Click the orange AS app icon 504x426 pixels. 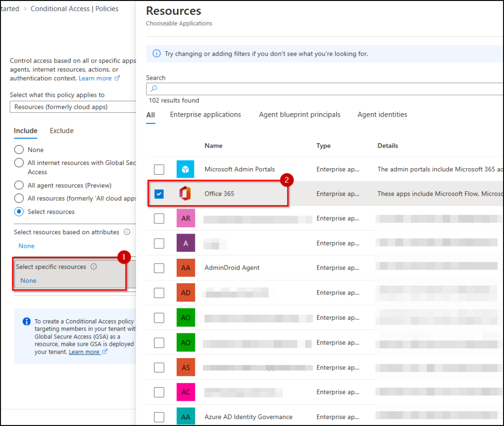tap(186, 367)
